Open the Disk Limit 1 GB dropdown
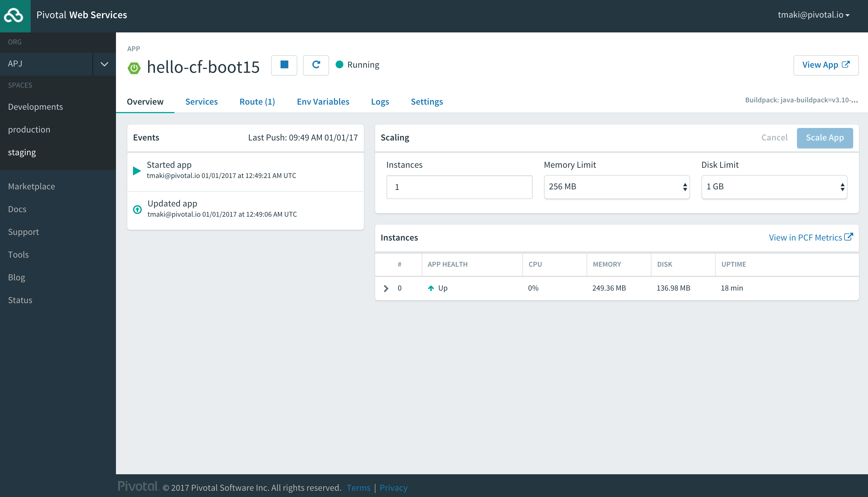Image resolution: width=868 pixels, height=497 pixels. point(774,187)
